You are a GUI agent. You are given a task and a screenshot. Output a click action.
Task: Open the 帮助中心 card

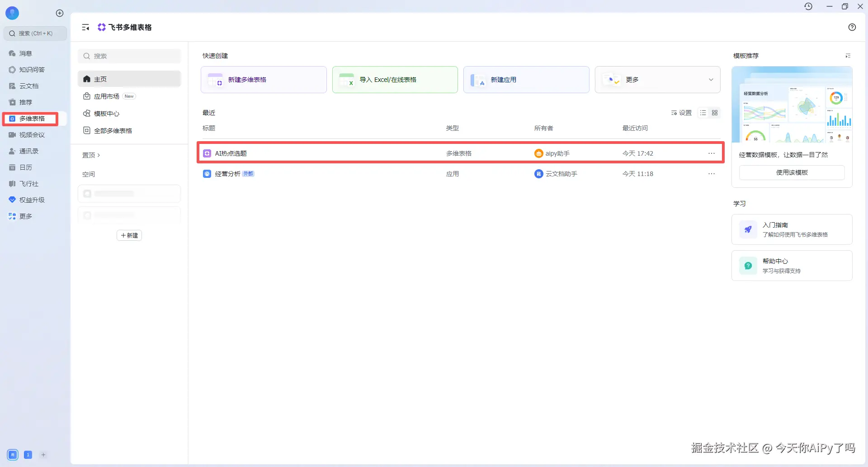click(792, 266)
